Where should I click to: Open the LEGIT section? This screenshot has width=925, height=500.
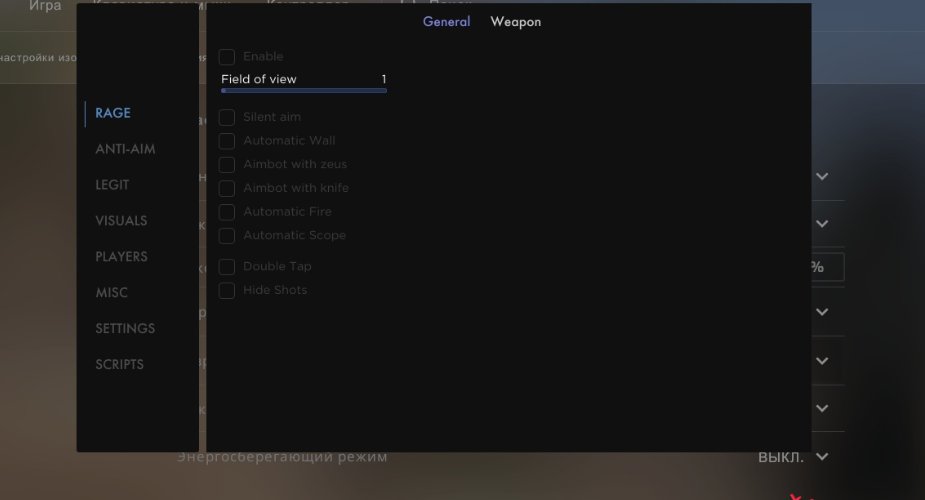point(112,185)
